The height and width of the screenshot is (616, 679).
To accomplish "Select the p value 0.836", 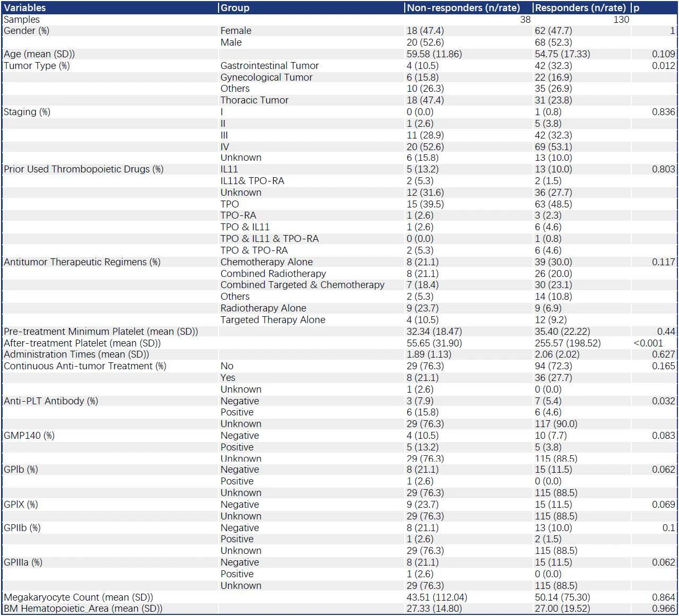I will pos(664,112).
